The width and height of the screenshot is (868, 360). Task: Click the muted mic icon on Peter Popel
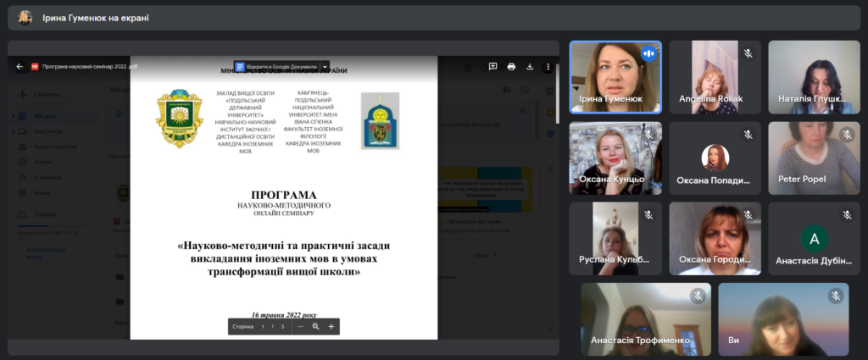[x=847, y=135]
